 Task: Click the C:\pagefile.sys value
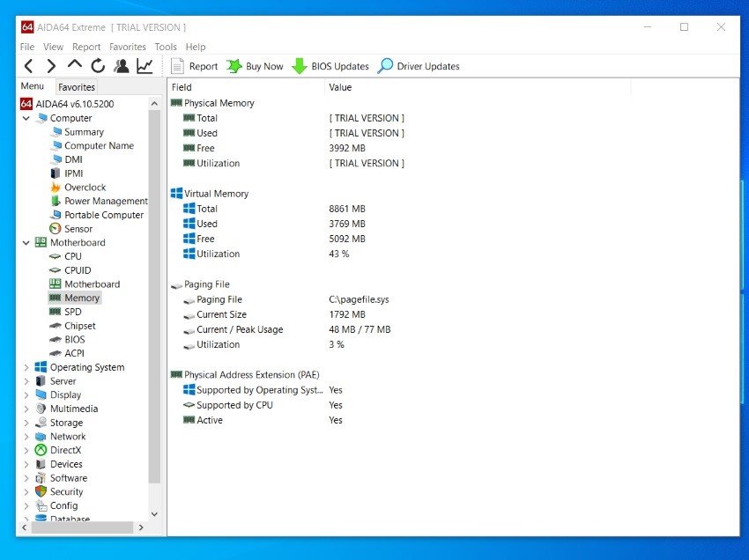click(x=359, y=299)
